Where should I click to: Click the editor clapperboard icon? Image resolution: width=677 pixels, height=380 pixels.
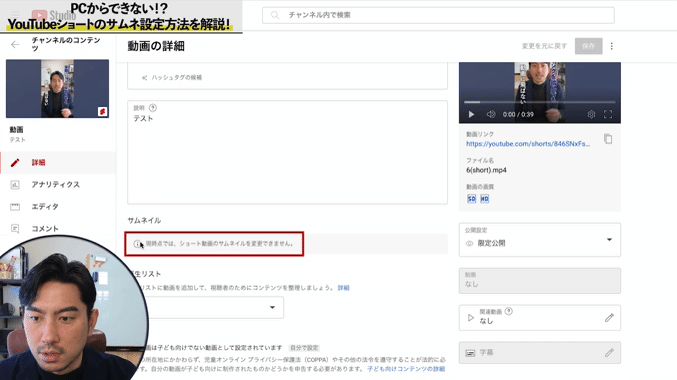pyautogui.click(x=15, y=207)
